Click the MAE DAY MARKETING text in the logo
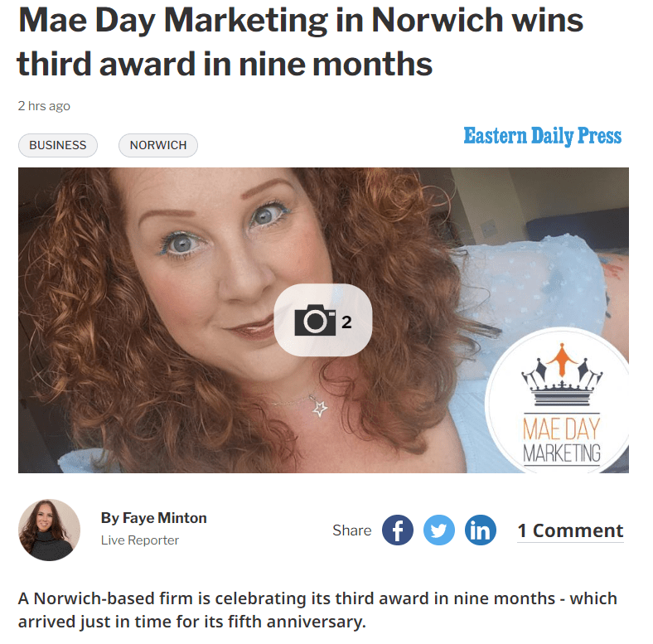 (561, 441)
